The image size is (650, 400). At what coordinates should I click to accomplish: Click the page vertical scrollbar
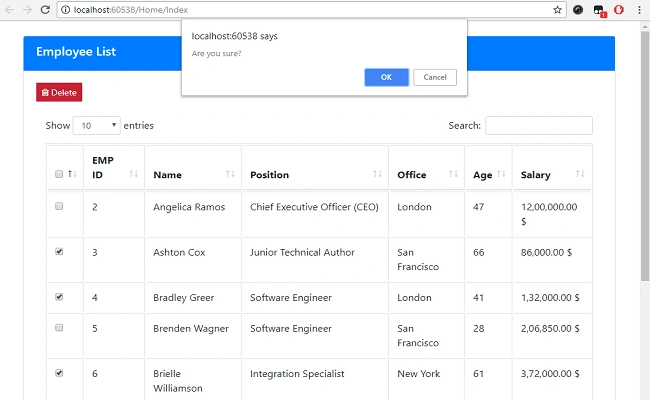[x=645, y=157]
